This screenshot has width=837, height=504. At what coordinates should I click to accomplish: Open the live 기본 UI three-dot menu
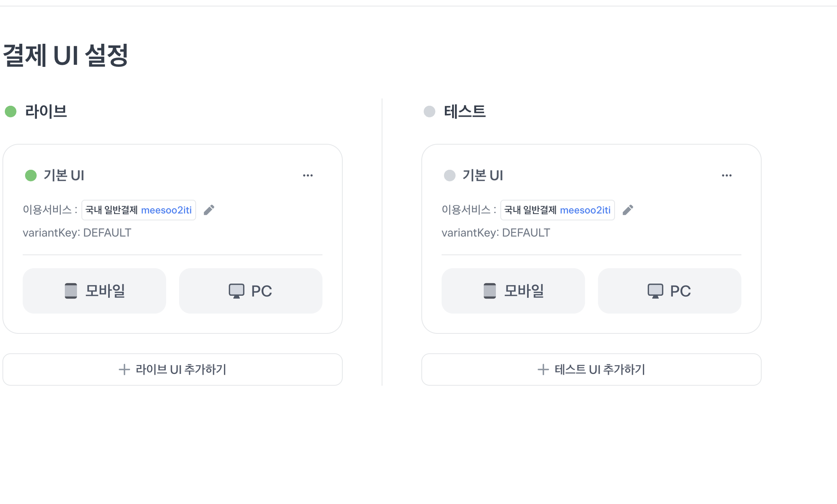point(308,175)
